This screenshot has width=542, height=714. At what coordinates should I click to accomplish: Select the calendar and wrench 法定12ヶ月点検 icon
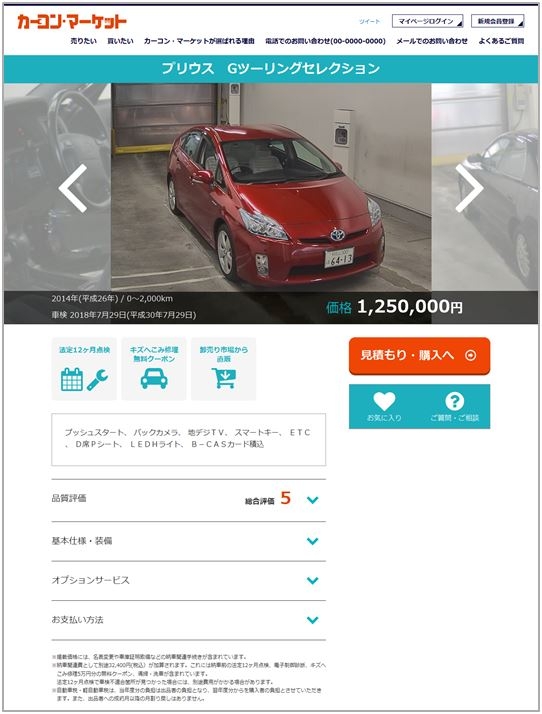[x=84, y=379]
